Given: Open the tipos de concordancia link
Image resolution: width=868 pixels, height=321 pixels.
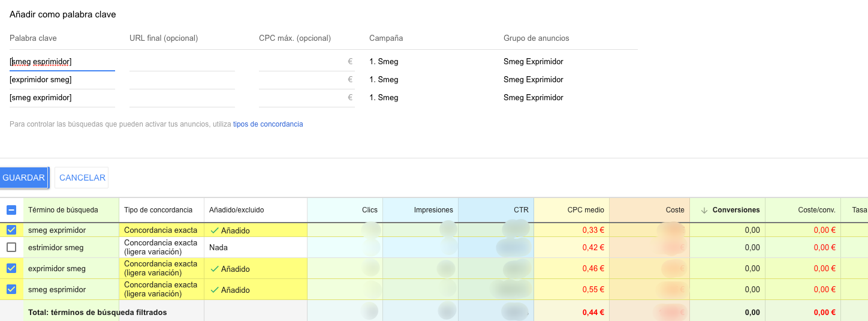Looking at the screenshot, I should 268,124.
